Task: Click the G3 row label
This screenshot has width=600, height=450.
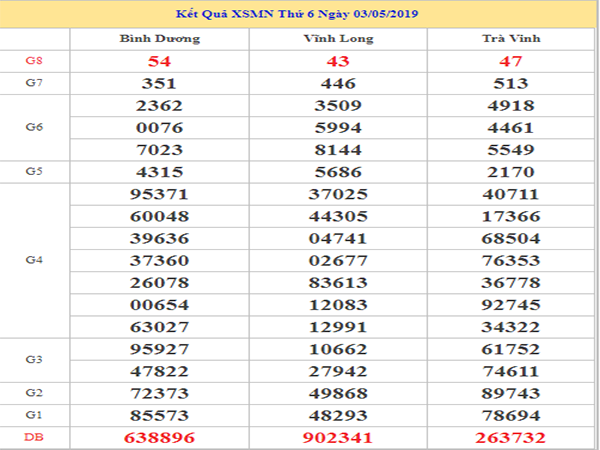Action: 34,359
